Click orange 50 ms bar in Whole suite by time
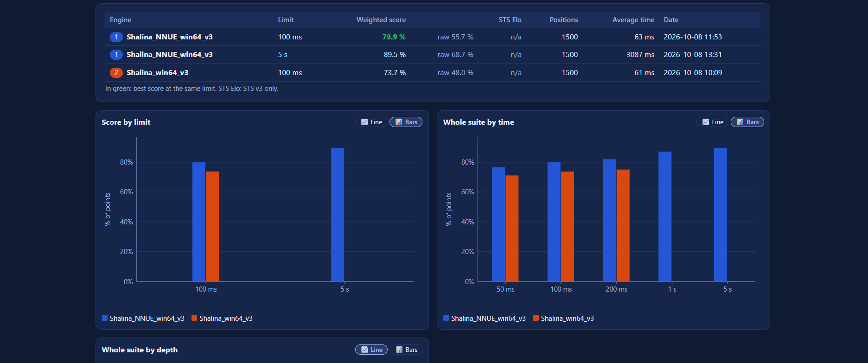 click(x=512, y=229)
